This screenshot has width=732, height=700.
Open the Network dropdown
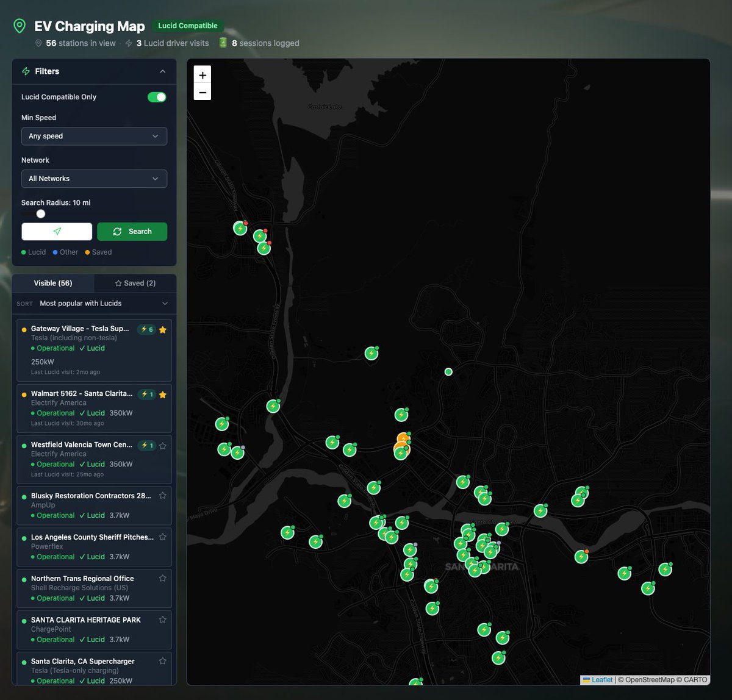tap(94, 179)
